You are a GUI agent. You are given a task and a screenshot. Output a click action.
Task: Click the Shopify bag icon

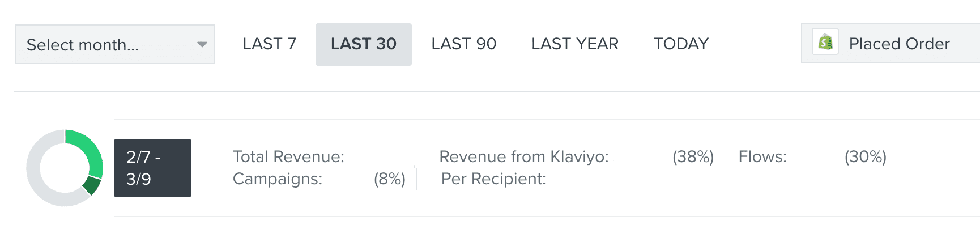click(x=825, y=43)
